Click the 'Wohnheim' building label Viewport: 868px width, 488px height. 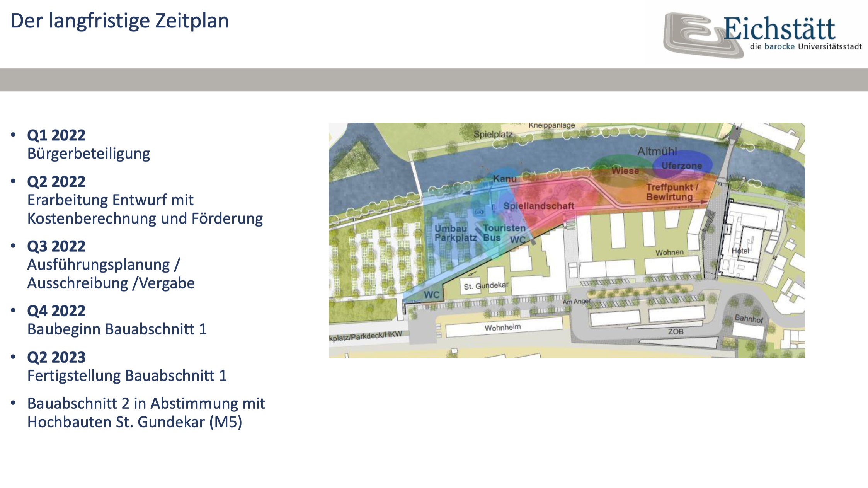[x=502, y=328]
